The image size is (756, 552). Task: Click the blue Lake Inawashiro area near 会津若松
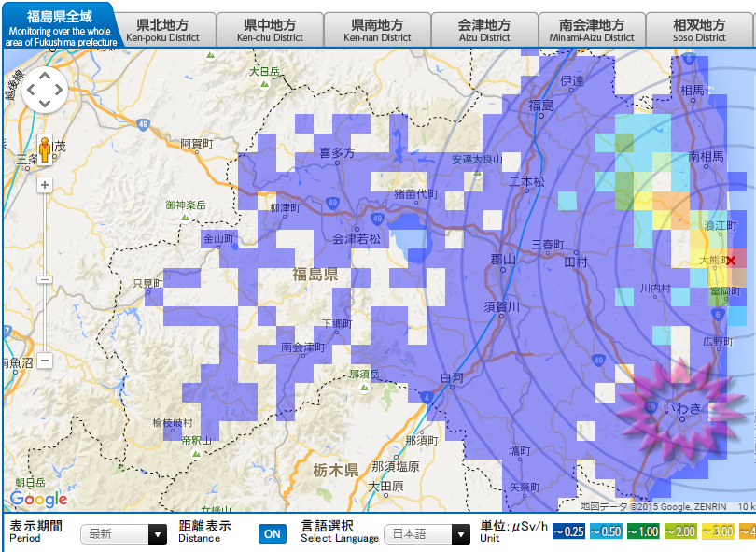coord(410,238)
